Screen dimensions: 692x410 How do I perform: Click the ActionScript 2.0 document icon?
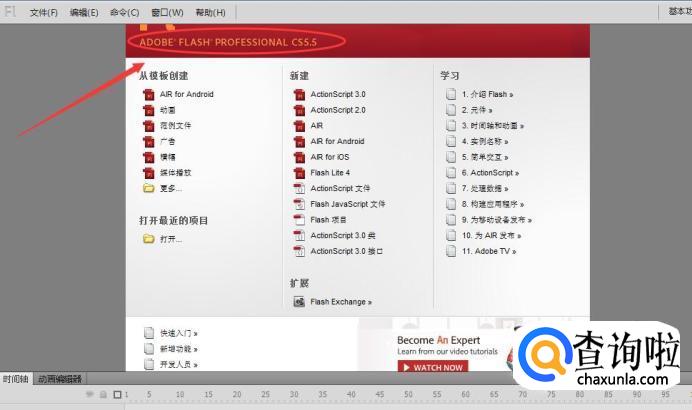coord(299,110)
